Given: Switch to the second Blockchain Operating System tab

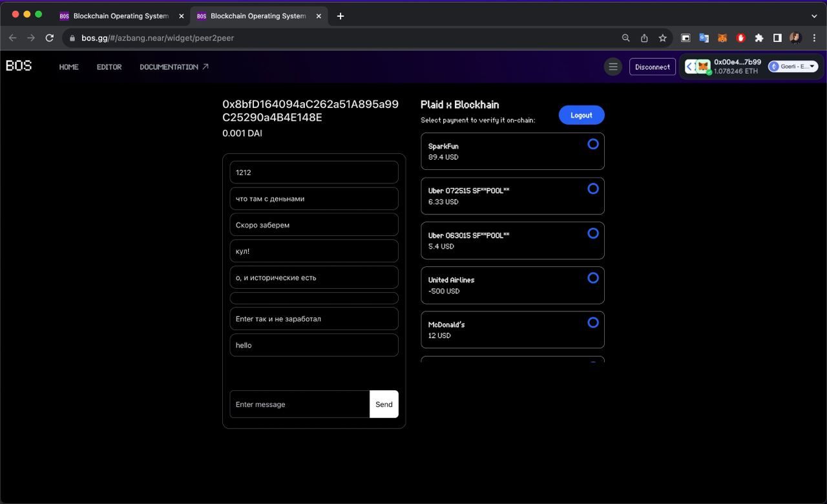Looking at the screenshot, I should (x=257, y=16).
